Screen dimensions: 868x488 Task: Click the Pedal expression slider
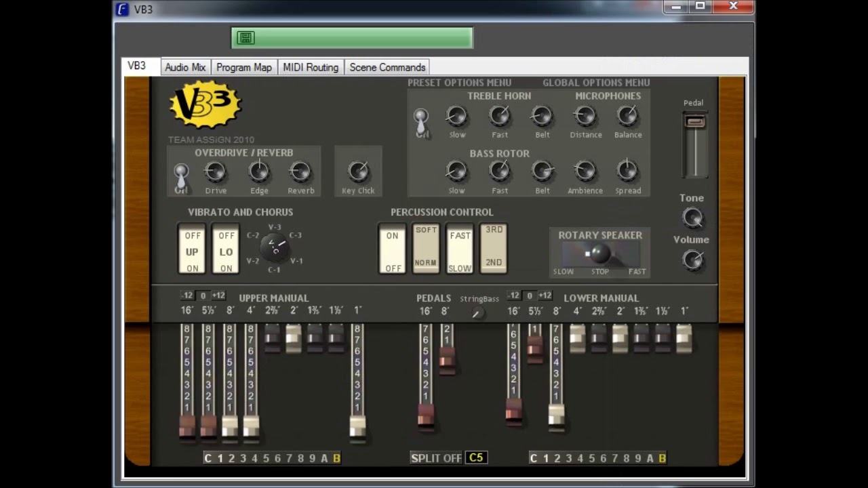tap(695, 122)
